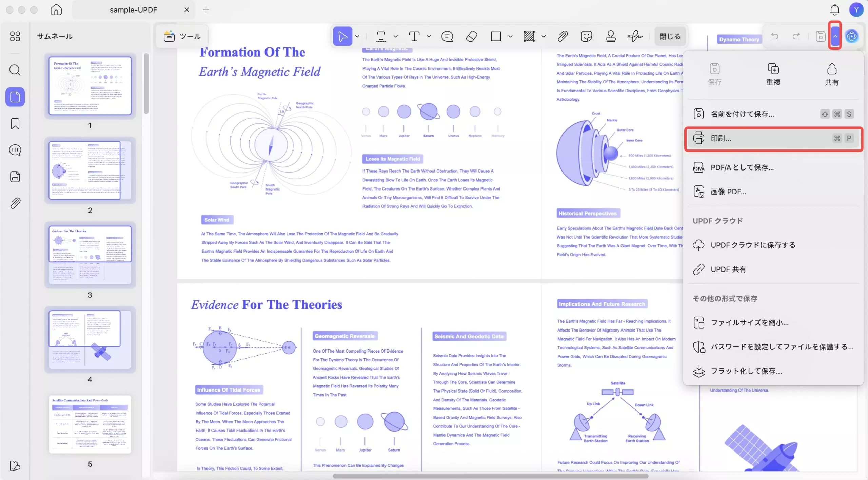The height and width of the screenshot is (480, 868).
Task: Open the UPDF AI assistant icon
Action: pos(852,36)
